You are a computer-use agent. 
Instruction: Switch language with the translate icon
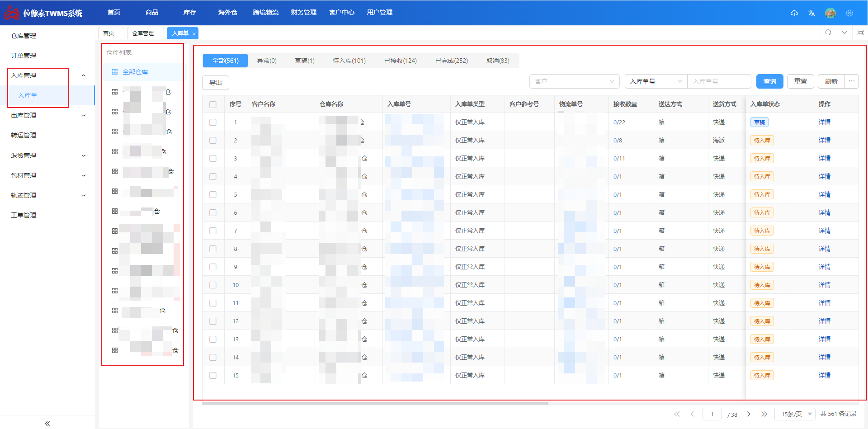click(x=811, y=13)
